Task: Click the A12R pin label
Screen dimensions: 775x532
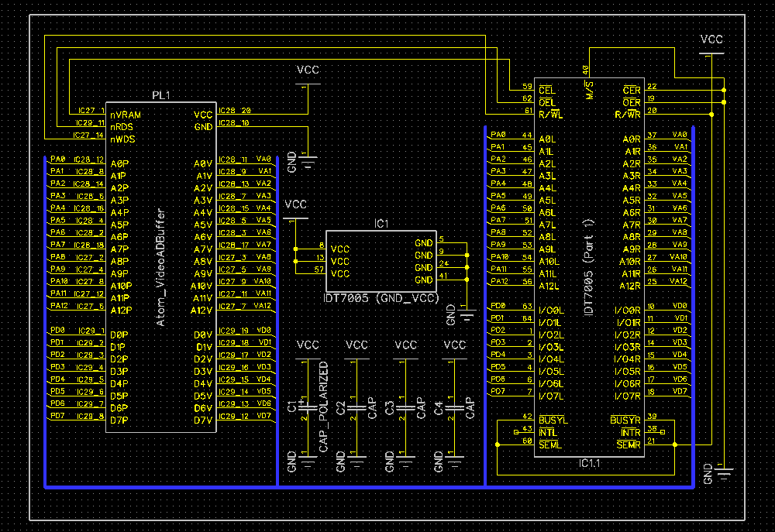Action: 629,287
